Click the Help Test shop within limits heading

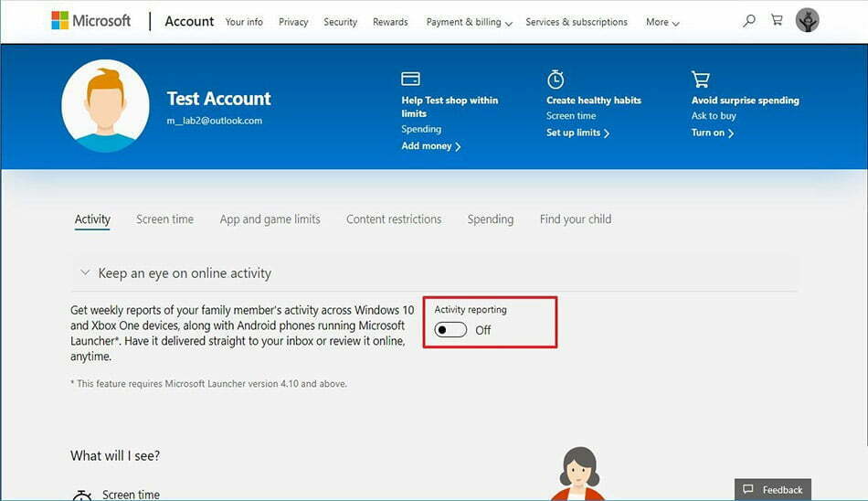[450, 107]
